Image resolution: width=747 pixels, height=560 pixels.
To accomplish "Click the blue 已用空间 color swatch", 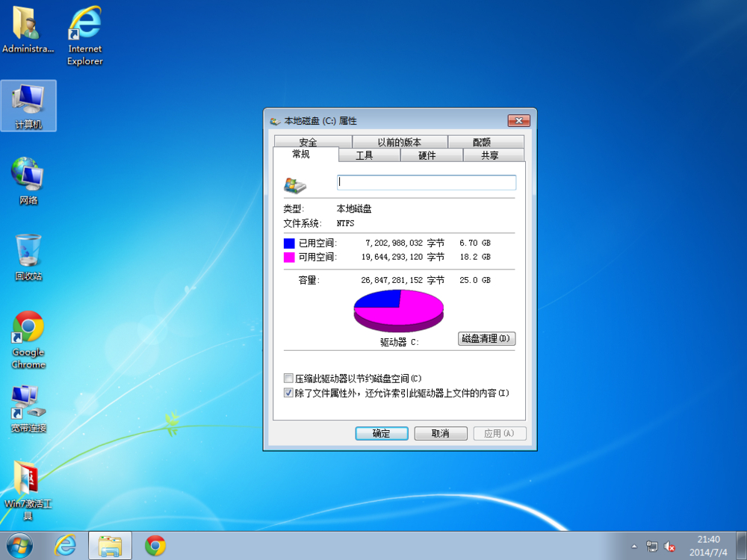I will pyautogui.click(x=289, y=243).
